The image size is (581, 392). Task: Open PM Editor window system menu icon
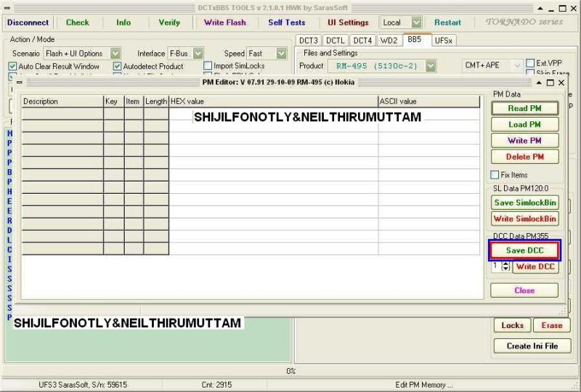coord(20,82)
